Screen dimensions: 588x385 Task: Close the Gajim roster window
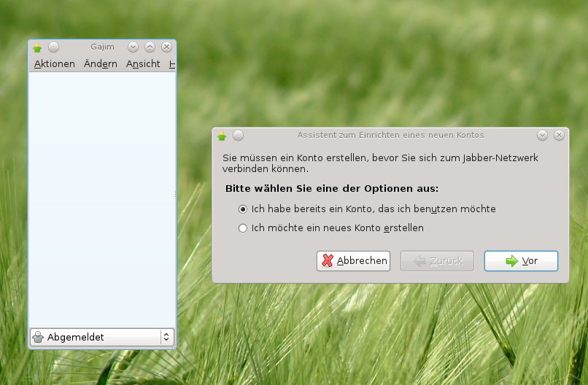point(166,47)
